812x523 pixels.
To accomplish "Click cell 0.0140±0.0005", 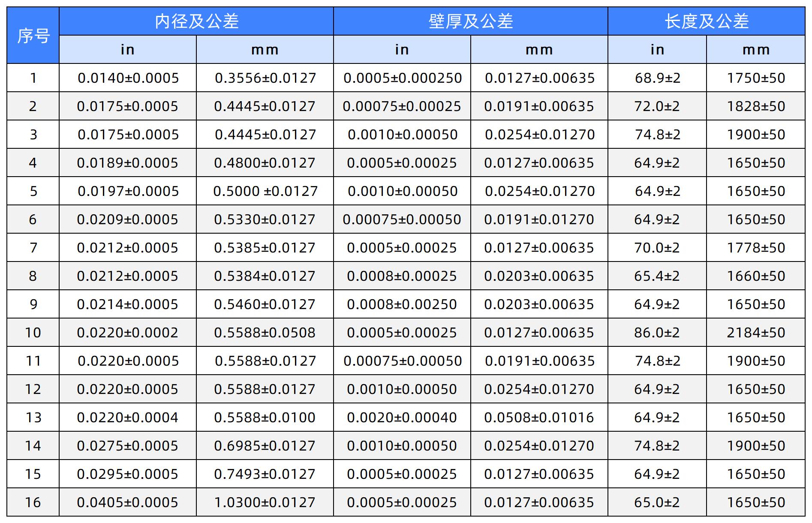I will pos(128,78).
